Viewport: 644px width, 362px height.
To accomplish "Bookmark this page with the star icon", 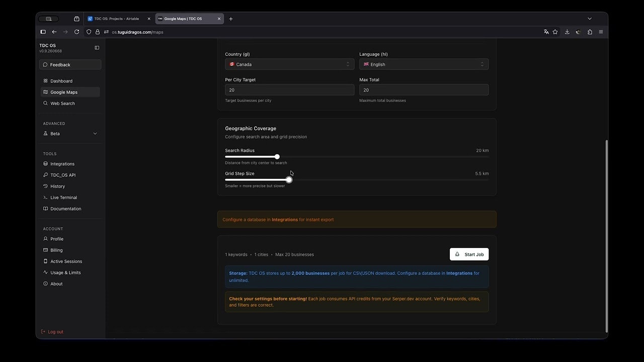I will 555,32.
